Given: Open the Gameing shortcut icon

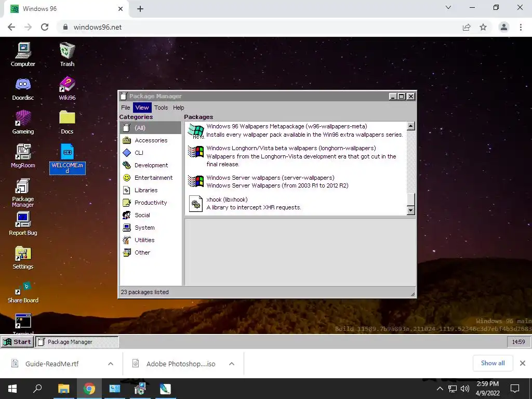Looking at the screenshot, I should 23,122.
